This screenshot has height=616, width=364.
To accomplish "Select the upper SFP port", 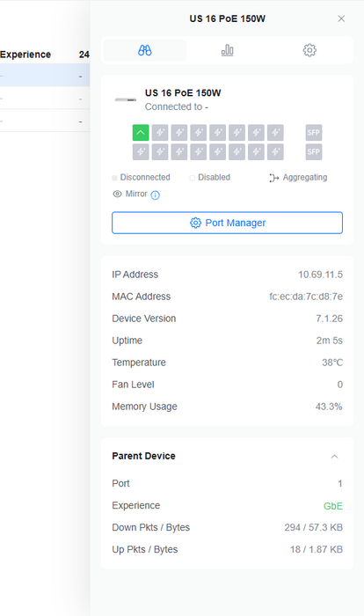I will (x=314, y=132).
